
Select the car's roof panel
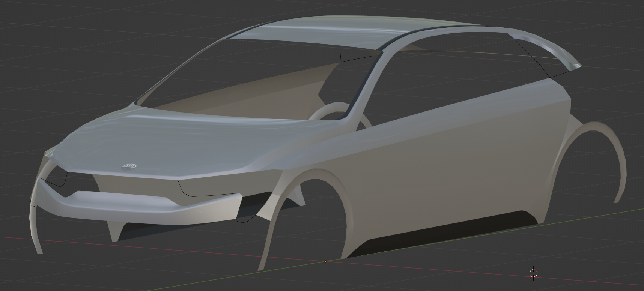338,32
